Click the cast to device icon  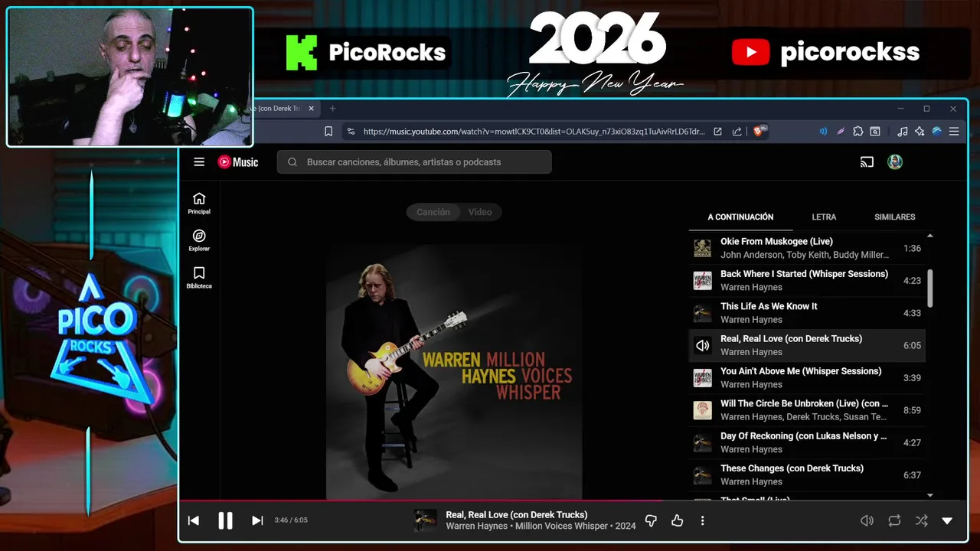[867, 161]
